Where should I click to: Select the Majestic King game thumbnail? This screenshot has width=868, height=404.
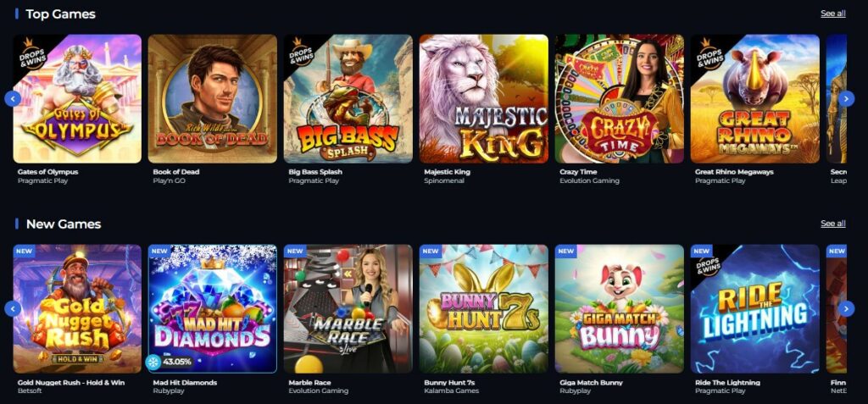(x=484, y=98)
